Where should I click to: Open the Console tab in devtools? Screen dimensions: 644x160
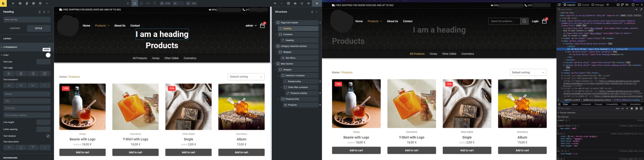pos(585,5)
